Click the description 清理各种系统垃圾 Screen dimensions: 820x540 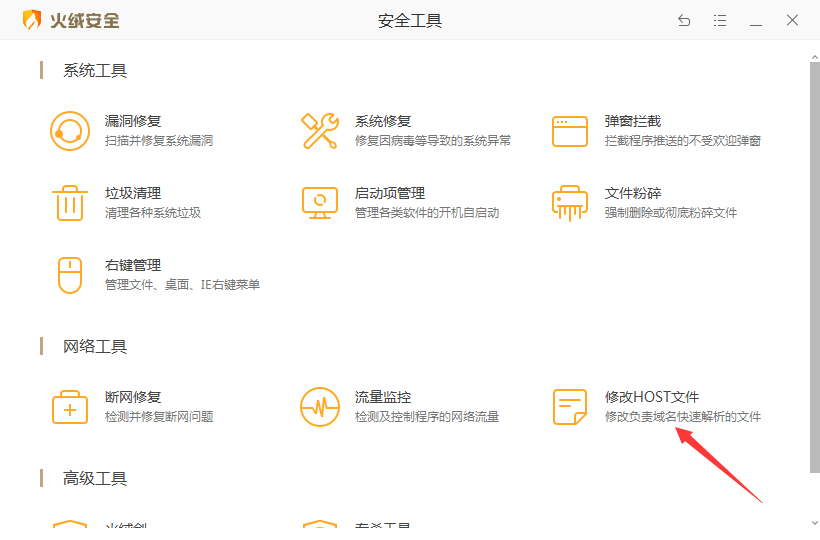(x=153, y=213)
